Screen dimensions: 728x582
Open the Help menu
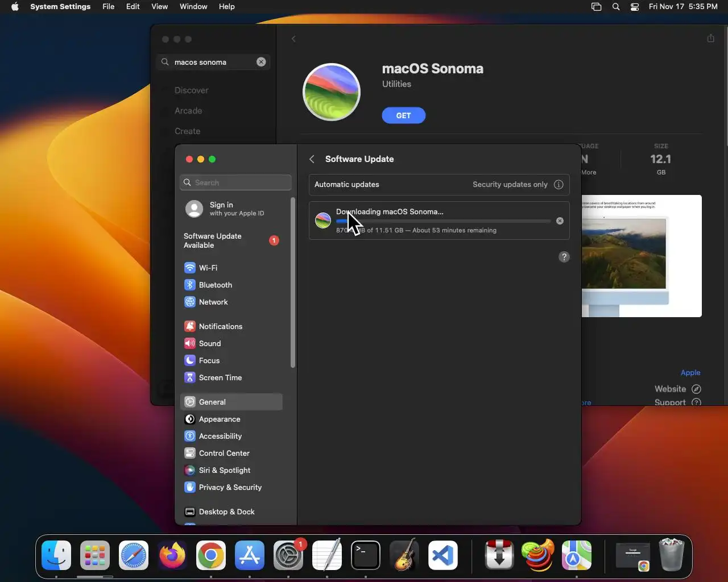point(227,7)
